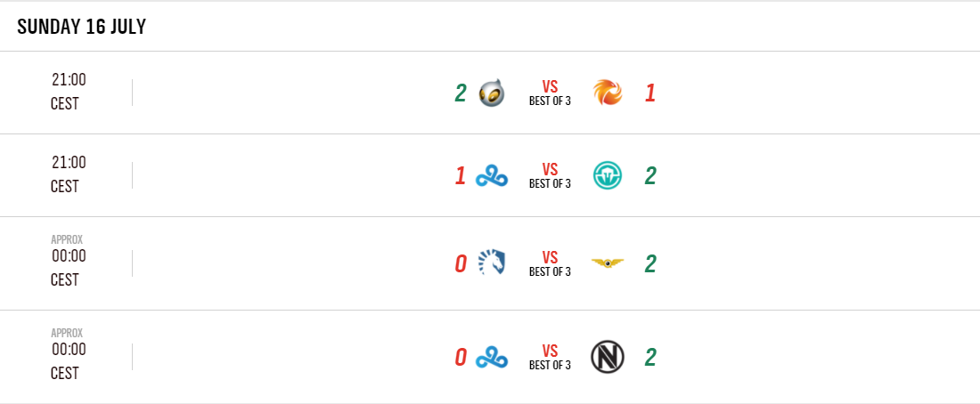Viewport: 980px width, 404px height.
Task: Open the Team Liquid horse logo
Action: 492,263
